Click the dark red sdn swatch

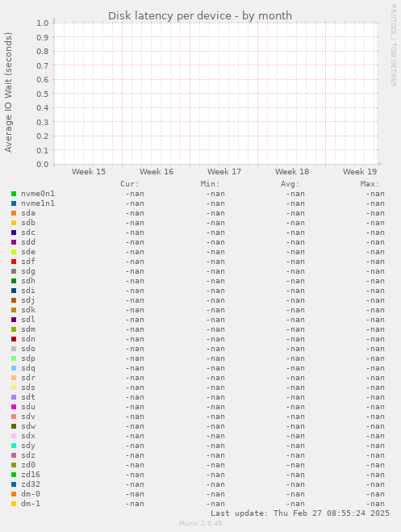coord(14,339)
